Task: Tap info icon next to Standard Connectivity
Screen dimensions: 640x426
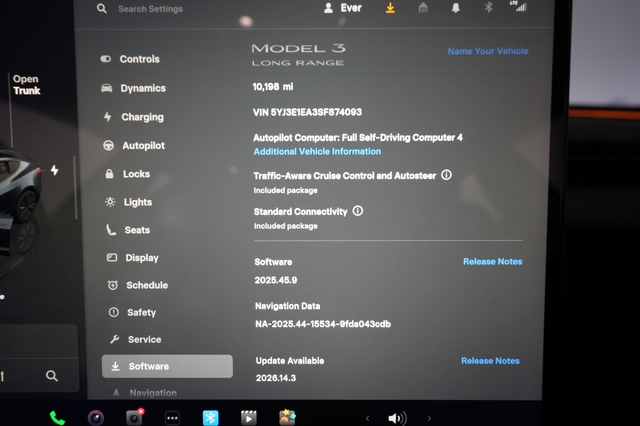Action: pyautogui.click(x=358, y=211)
